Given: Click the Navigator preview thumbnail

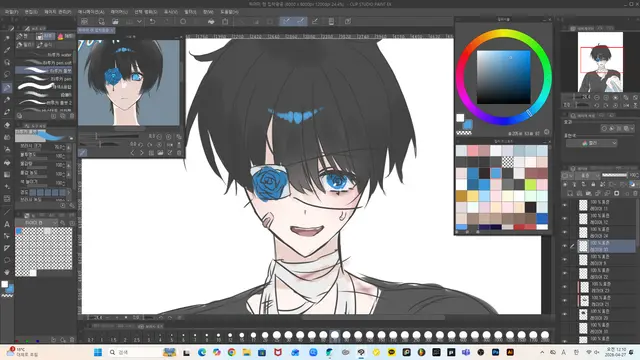Looking at the screenshot, I should click(600, 62).
